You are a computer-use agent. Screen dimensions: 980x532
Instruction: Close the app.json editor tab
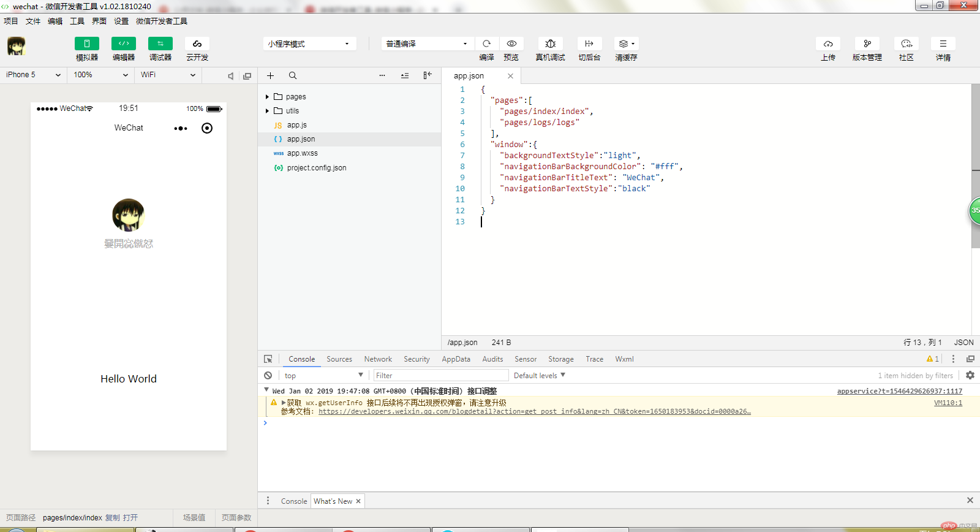click(510, 76)
